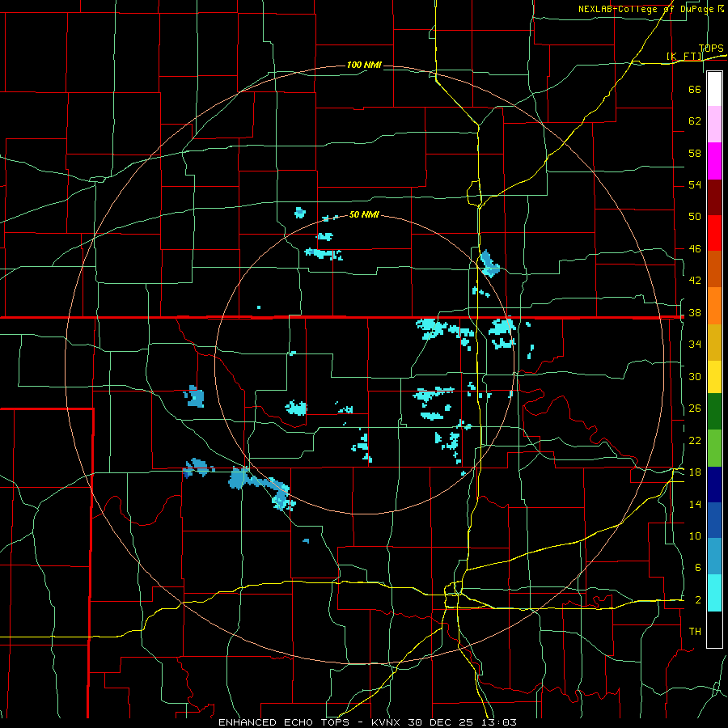Click the 34 legend value
Viewport: 728px width, 728px height.
(695, 345)
